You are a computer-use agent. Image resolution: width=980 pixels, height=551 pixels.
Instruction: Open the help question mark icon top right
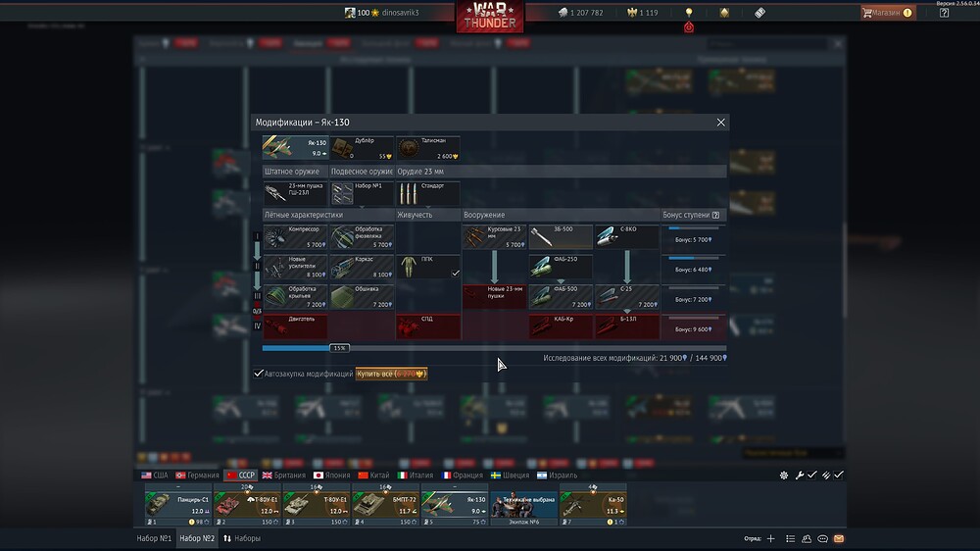(944, 13)
